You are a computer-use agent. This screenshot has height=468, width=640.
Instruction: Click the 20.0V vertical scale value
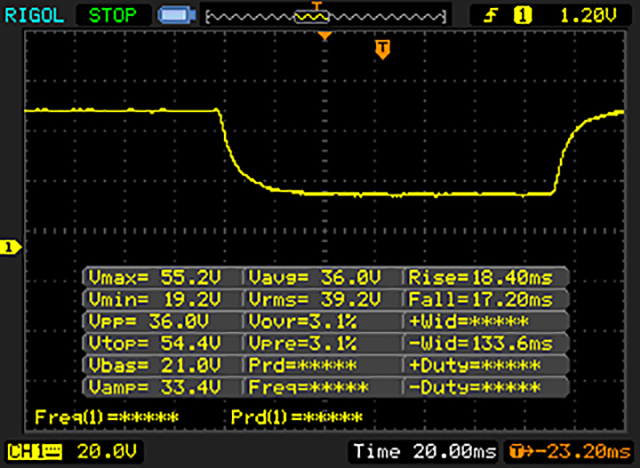[x=107, y=452]
